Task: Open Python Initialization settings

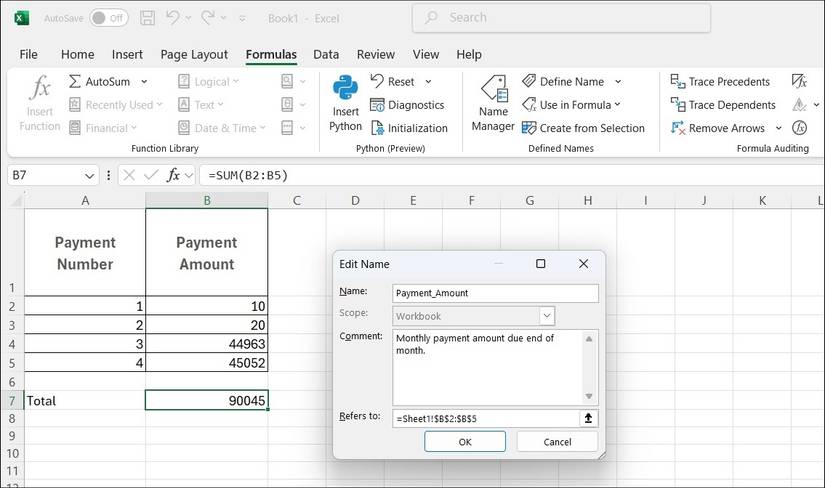Action: coord(409,128)
